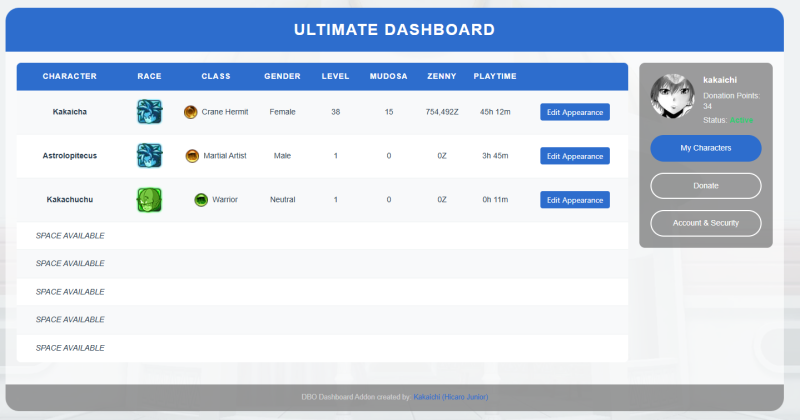Click the CHARACTER column header
The width and height of the screenshot is (800, 420).
pos(69,76)
